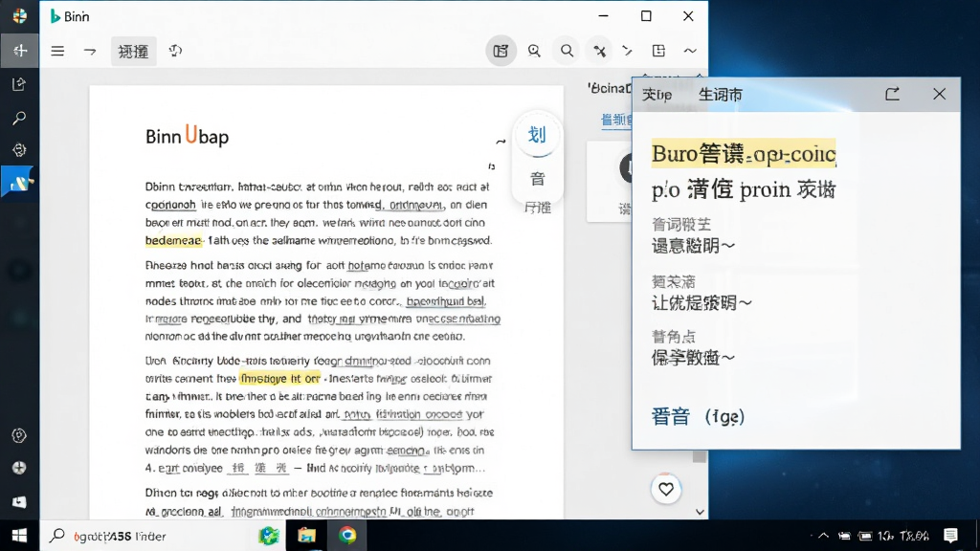Click the card icon at the sidebar bottom
Image resolution: width=980 pixels, height=551 pixels.
pyautogui.click(x=19, y=501)
